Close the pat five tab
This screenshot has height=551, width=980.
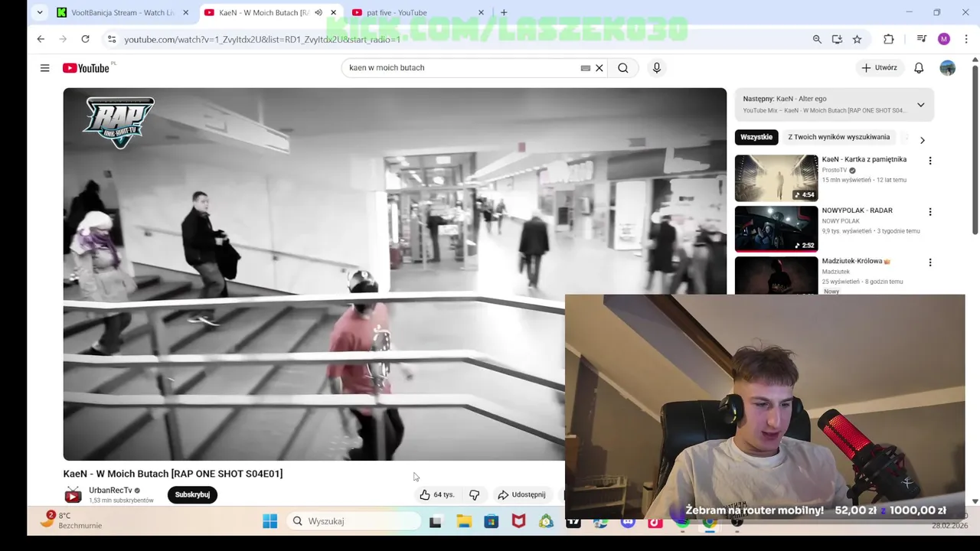pos(481,12)
